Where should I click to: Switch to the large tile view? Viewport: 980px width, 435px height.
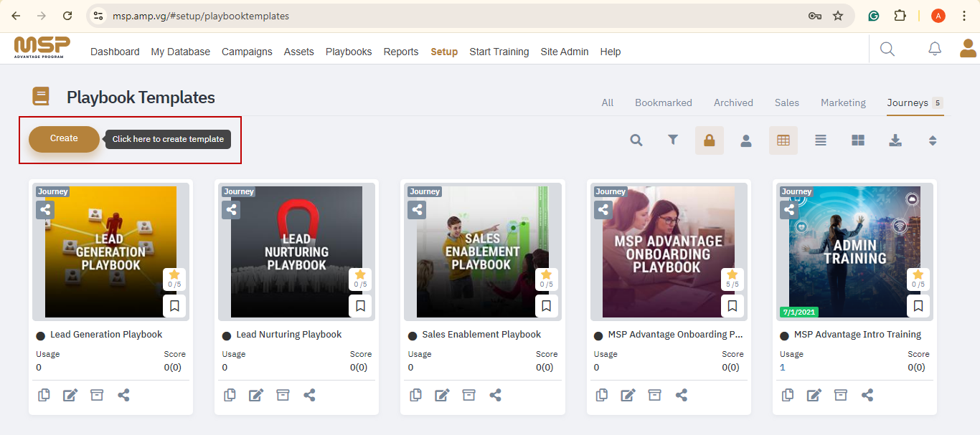[x=858, y=140]
